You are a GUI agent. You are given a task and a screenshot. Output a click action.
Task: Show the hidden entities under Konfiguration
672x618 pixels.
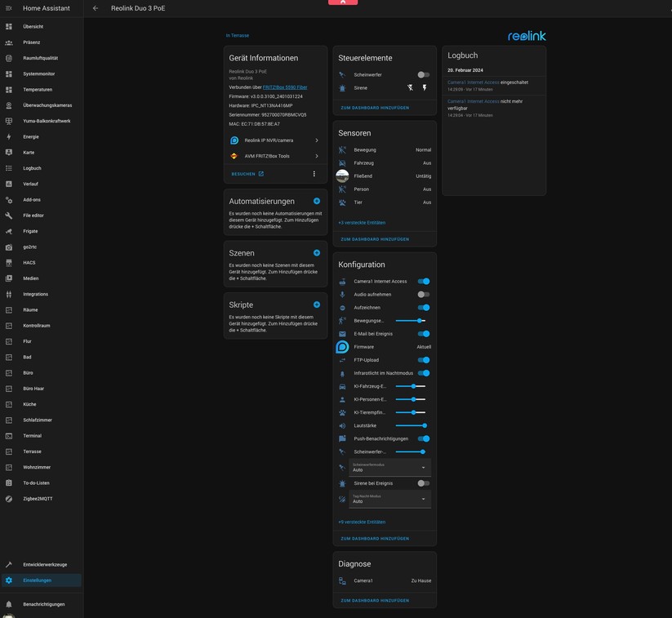(x=362, y=522)
